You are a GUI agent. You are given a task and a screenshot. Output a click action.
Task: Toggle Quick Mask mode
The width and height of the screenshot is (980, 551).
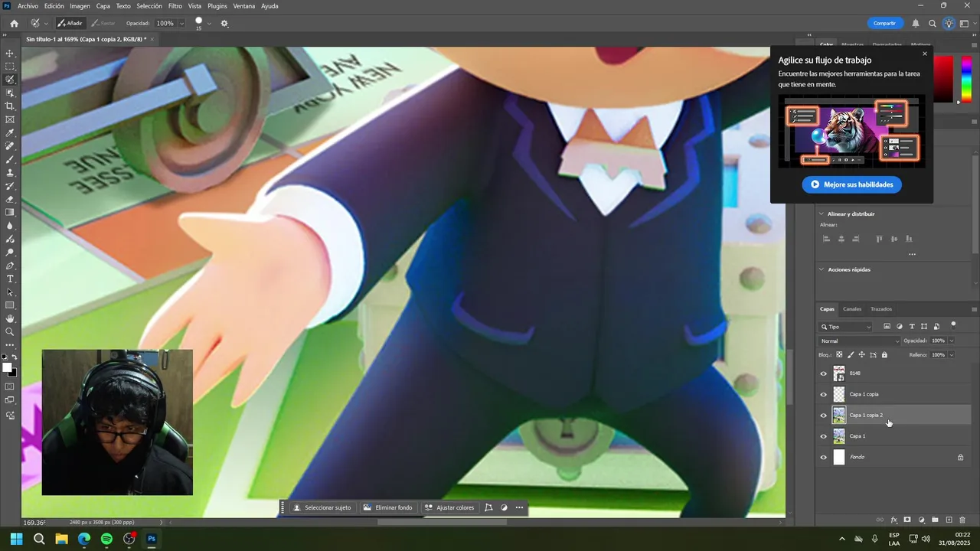coord(10,386)
